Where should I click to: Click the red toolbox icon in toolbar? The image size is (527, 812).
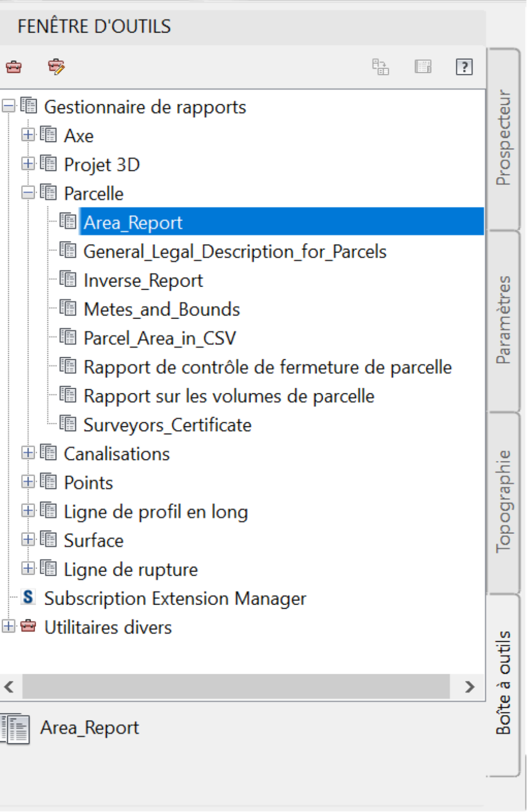pyautogui.click(x=14, y=67)
